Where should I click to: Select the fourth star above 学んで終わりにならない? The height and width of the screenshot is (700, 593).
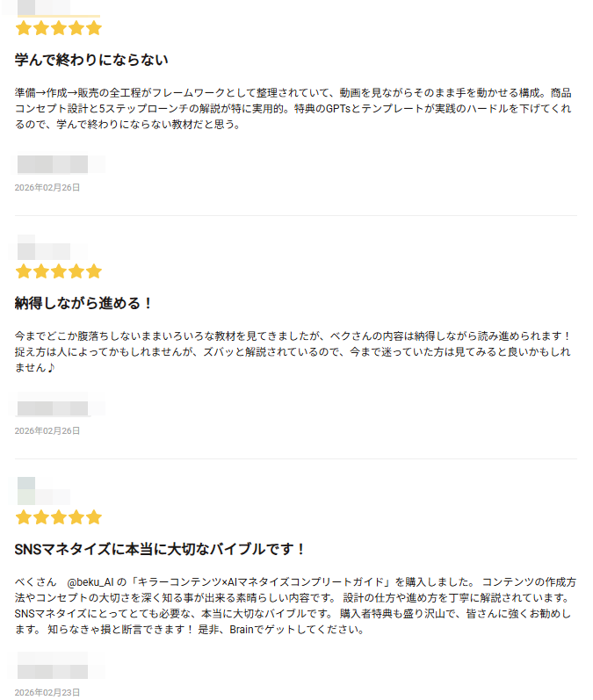coord(76,28)
